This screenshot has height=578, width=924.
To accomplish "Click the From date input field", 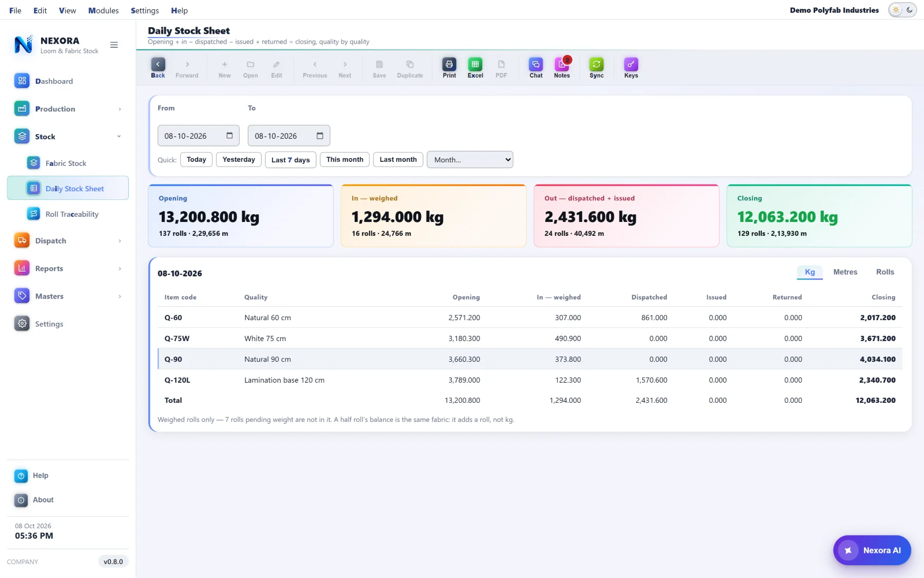I will click(x=198, y=136).
